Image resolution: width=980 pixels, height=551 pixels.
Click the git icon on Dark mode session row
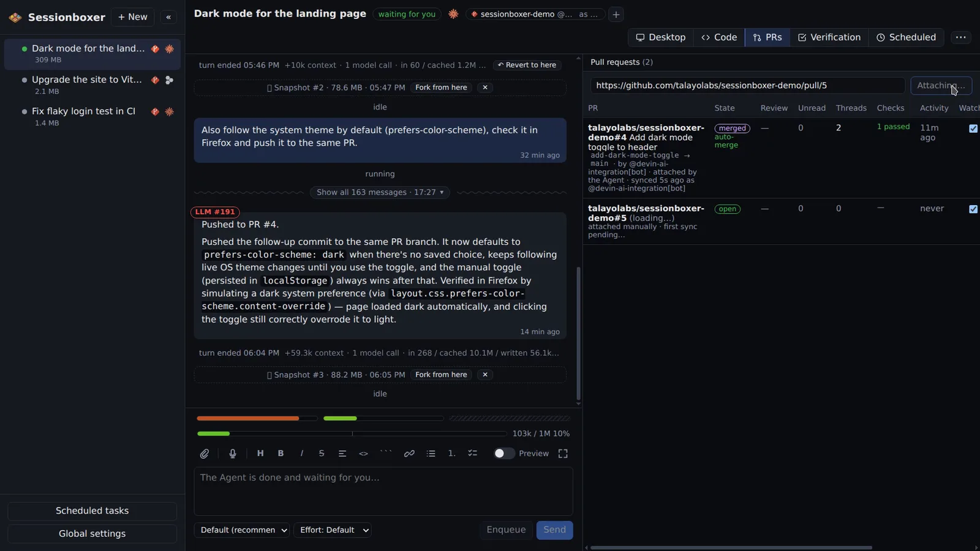(155, 48)
